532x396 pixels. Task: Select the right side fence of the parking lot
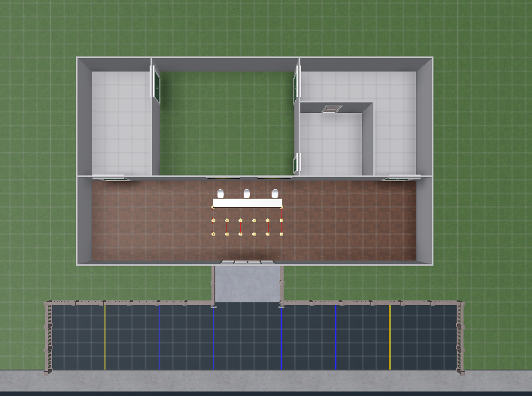click(x=461, y=337)
